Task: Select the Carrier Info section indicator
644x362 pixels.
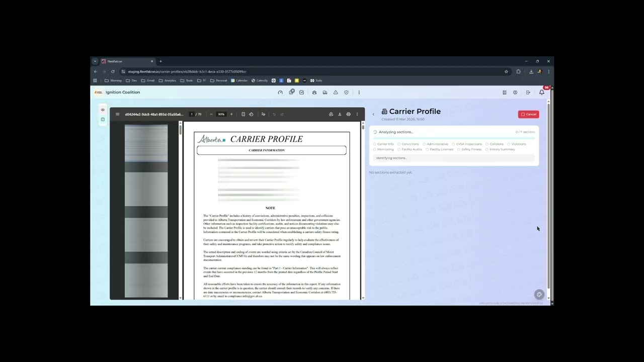Action: (383, 144)
